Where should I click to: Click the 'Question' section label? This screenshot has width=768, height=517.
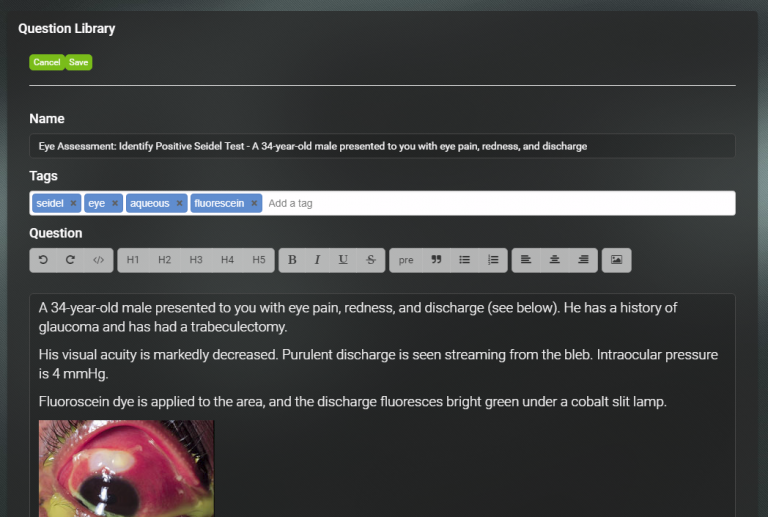(x=56, y=233)
